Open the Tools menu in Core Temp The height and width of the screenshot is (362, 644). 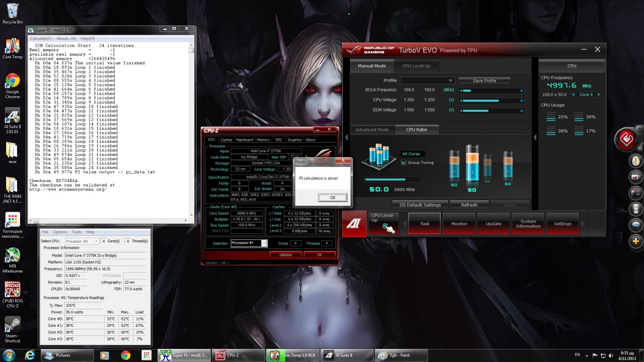pyautogui.click(x=76, y=232)
